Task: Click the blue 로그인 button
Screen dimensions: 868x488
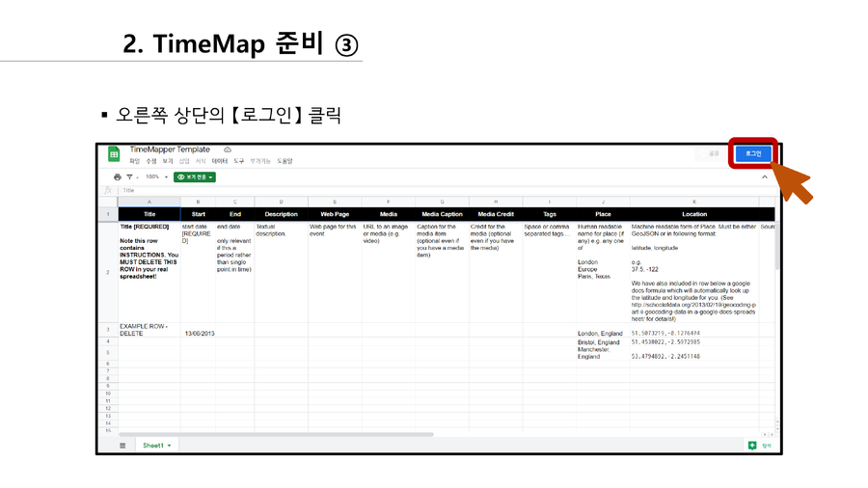Action: coord(753,153)
